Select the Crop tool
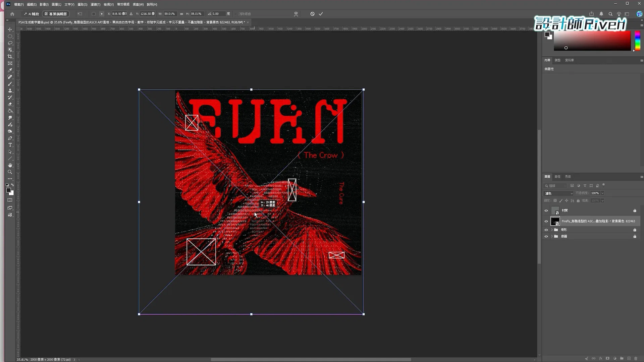Image resolution: width=644 pixels, height=362 pixels. [x=10, y=57]
